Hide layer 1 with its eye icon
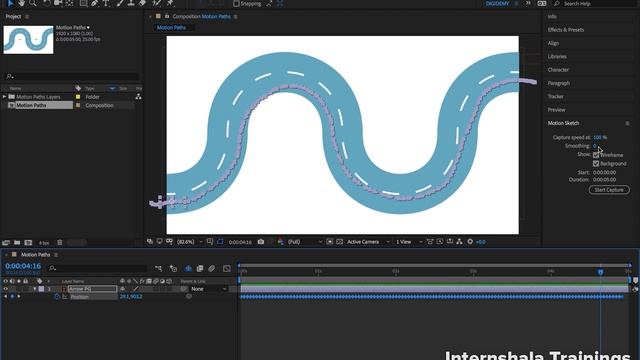640x360 pixels. coord(6,289)
